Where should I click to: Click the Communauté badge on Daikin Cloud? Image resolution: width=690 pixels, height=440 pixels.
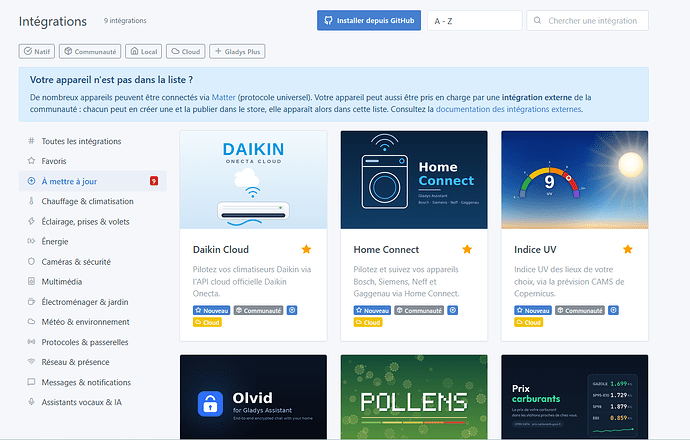(258, 310)
